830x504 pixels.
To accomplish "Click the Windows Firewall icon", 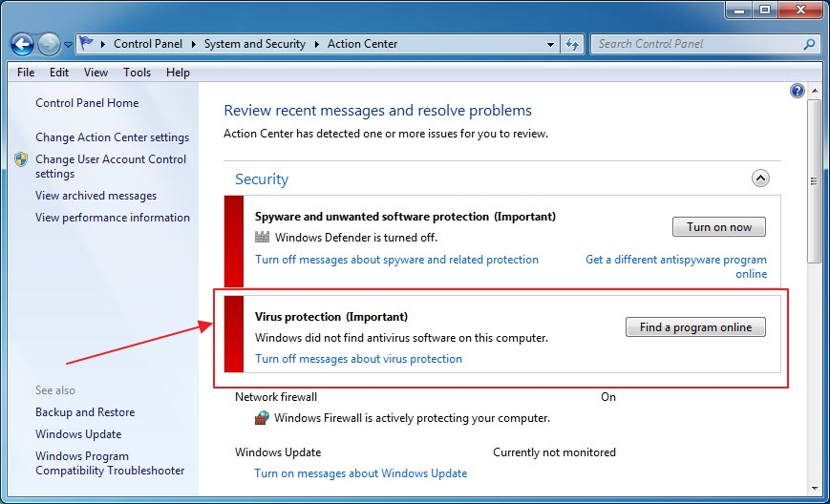I will pos(263,418).
